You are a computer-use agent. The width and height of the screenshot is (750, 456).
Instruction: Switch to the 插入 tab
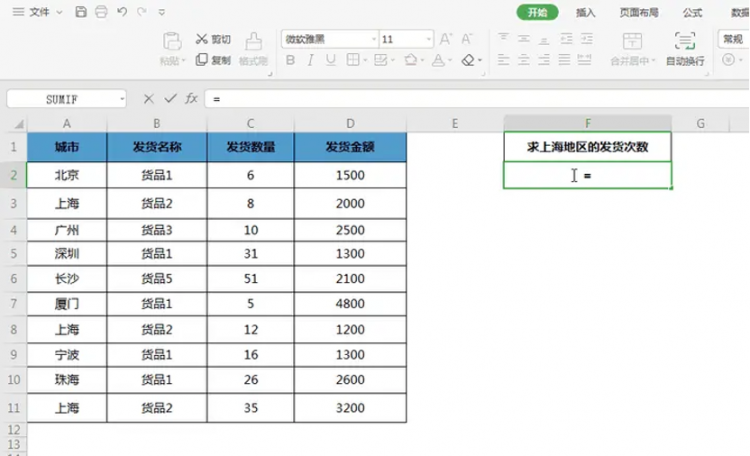click(x=585, y=12)
